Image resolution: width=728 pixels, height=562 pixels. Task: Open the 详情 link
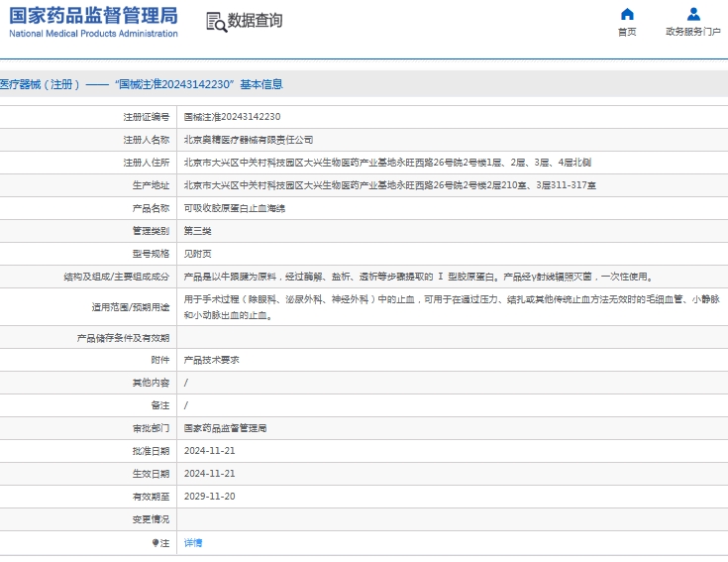pos(193,542)
